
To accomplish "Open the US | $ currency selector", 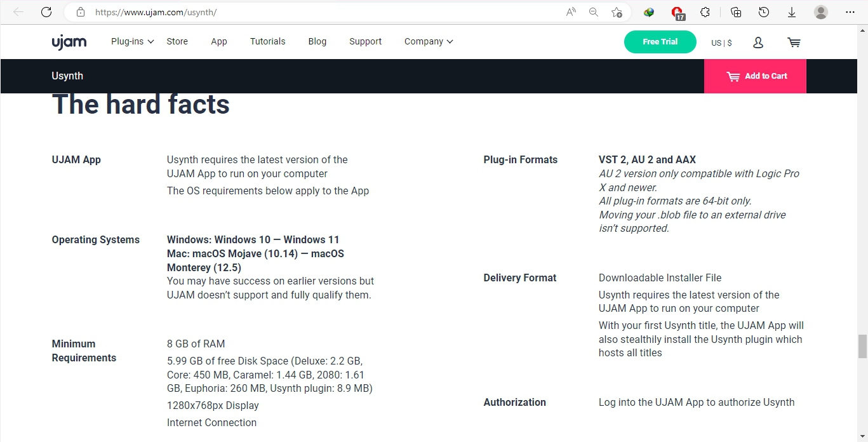I will click(x=721, y=43).
